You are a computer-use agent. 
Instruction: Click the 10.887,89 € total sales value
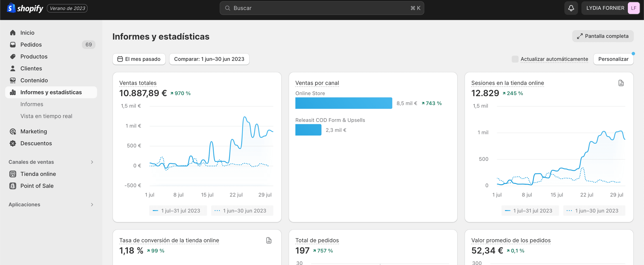[x=143, y=93]
